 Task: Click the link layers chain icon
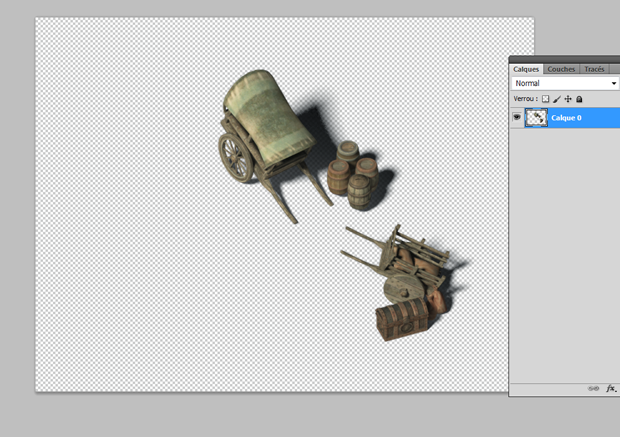(x=593, y=388)
